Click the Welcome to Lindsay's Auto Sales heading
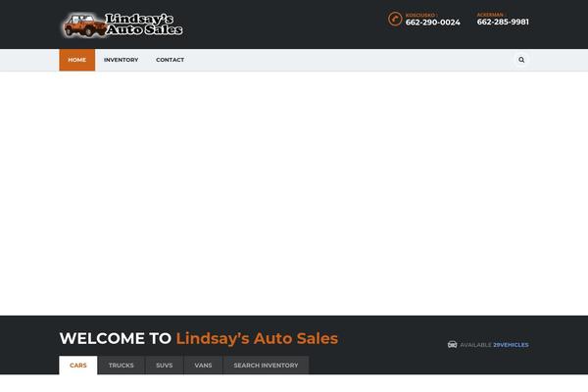 click(x=199, y=338)
